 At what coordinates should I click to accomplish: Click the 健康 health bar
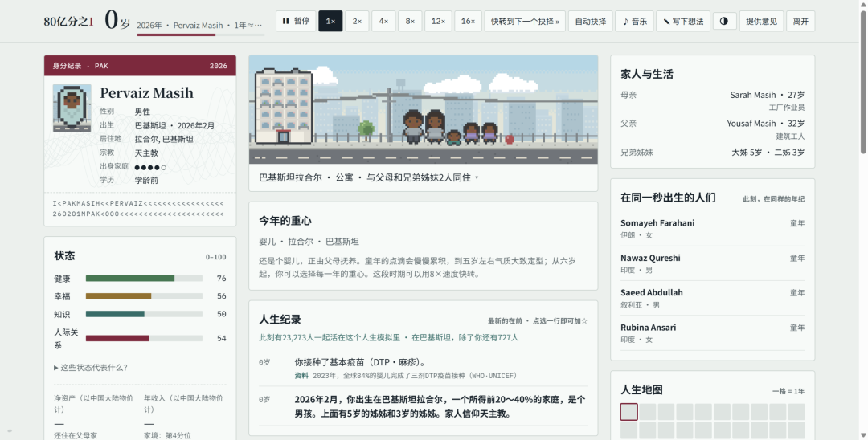[144, 279]
